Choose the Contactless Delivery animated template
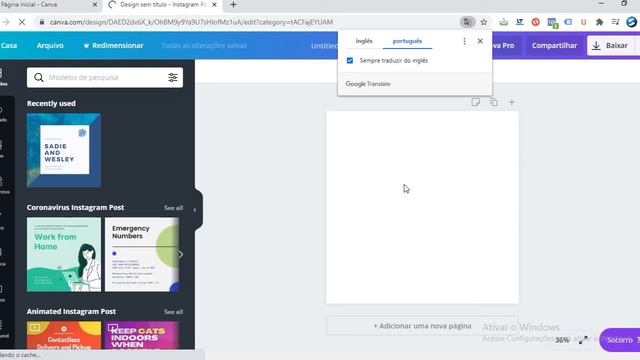Viewport: 640px width, 360px height. (64, 336)
